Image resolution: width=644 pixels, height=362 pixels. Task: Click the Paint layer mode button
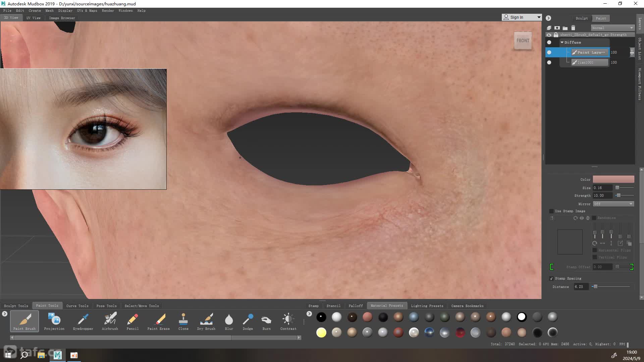tap(601, 18)
